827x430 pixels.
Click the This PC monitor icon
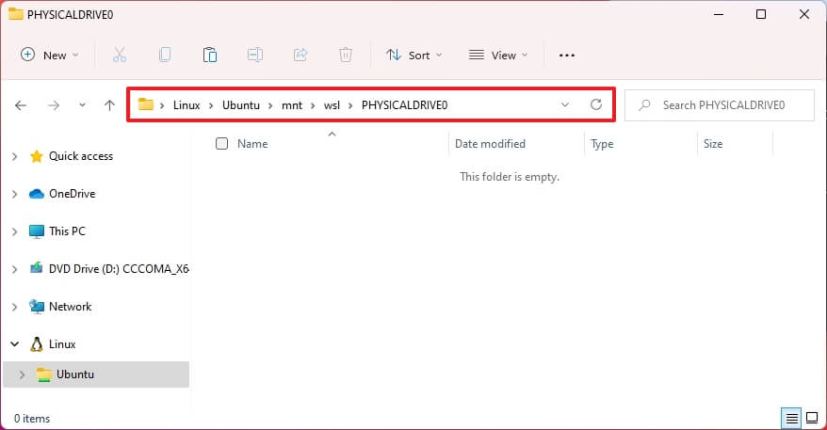click(36, 232)
